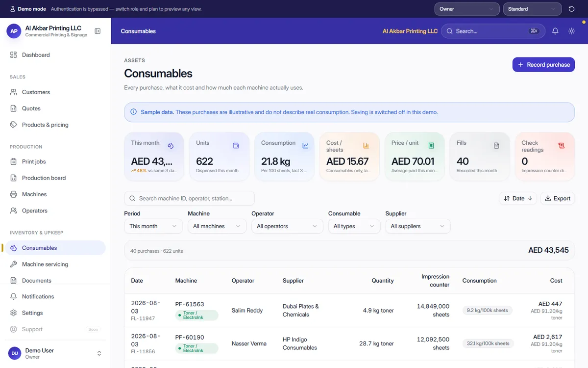Click the Notifications bell icon in sidebar
This screenshot has height=368, width=588.
pyautogui.click(x=14, y=296)
